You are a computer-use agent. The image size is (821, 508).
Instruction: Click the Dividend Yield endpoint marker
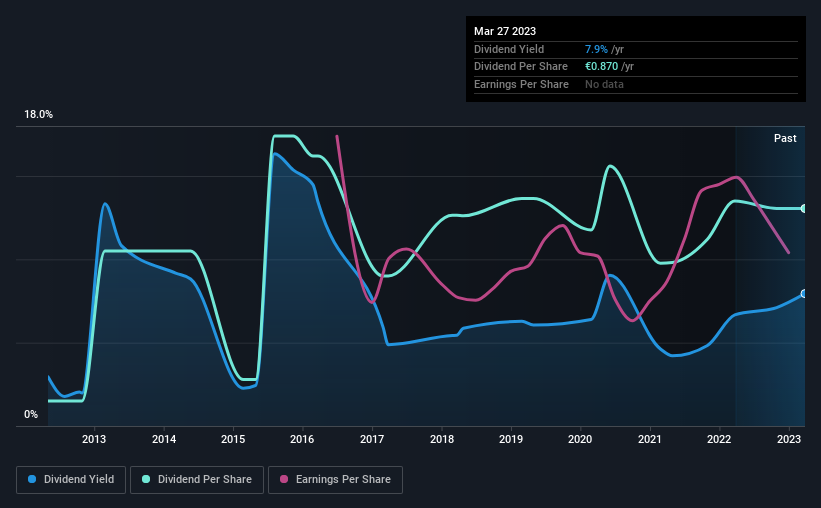(804, 294)
